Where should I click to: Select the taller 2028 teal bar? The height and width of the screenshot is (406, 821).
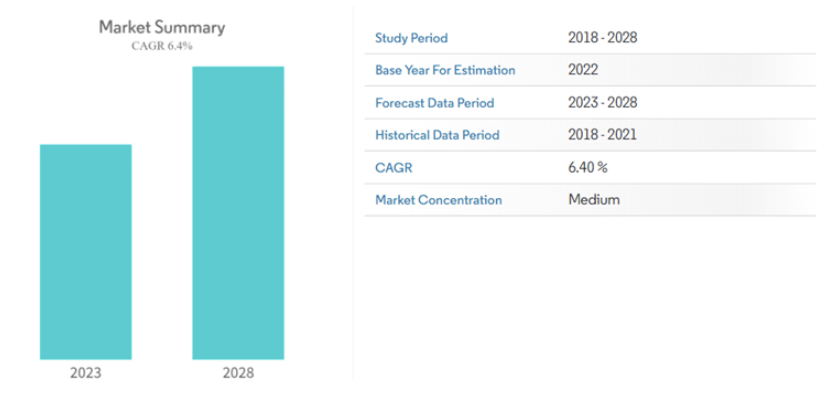(238, 212)
